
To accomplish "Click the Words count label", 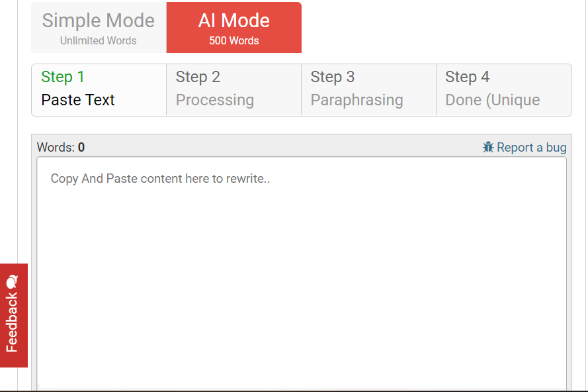I will pos(56,147).
